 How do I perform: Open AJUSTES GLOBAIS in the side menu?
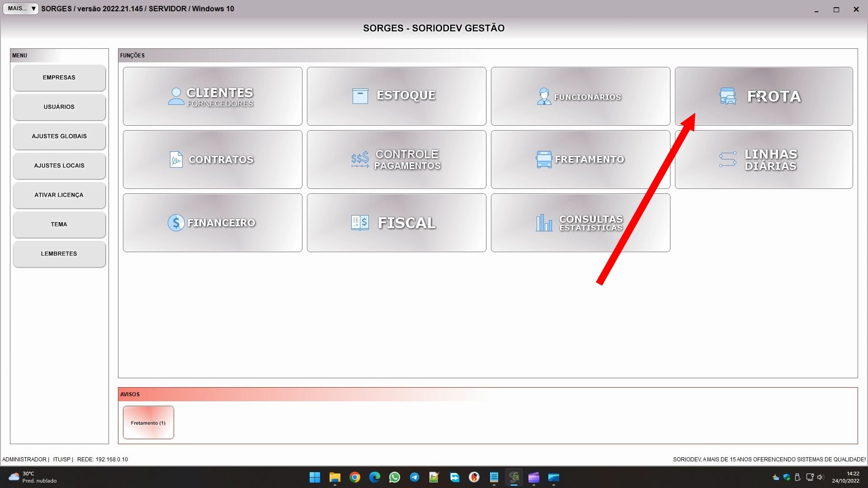click(59, 136)
